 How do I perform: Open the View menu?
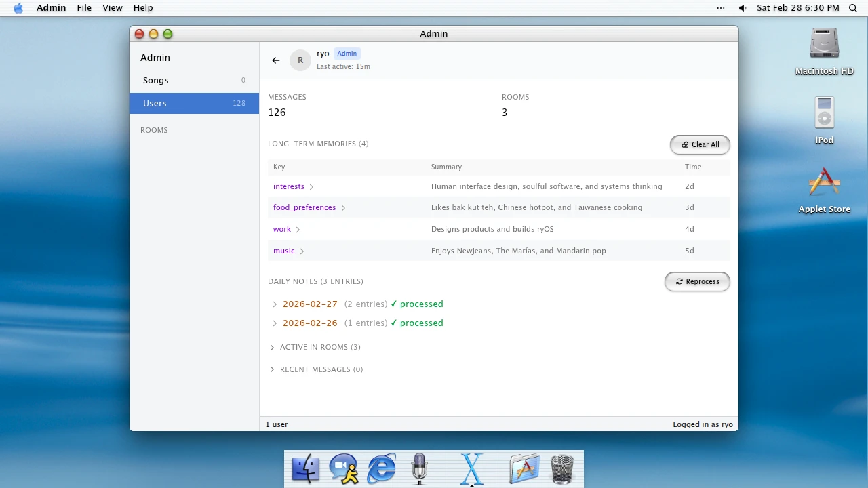tap(113, 8)
